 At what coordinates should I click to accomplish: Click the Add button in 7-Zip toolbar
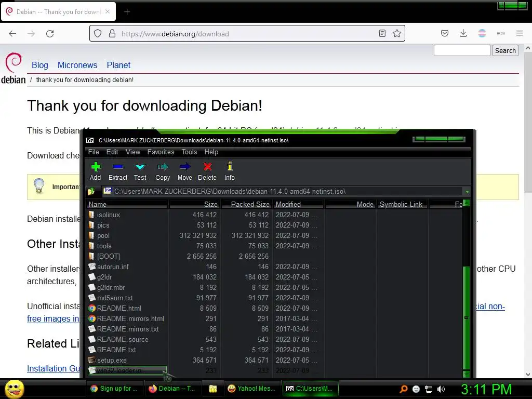click(96, 171)
